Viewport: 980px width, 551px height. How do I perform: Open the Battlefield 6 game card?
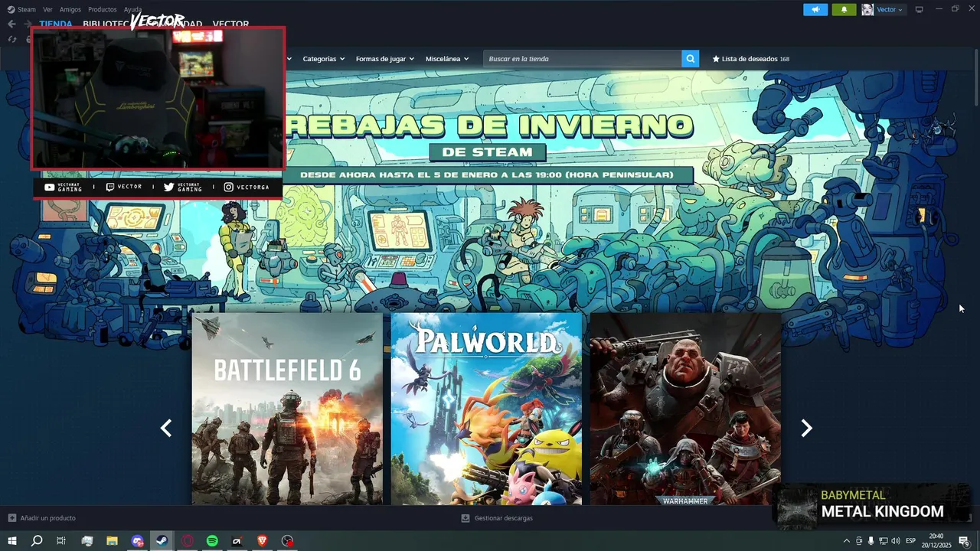click(287, 409)
